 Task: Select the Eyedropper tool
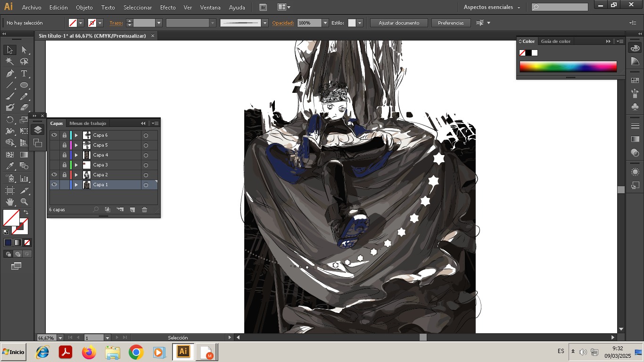tap(9, 166)
